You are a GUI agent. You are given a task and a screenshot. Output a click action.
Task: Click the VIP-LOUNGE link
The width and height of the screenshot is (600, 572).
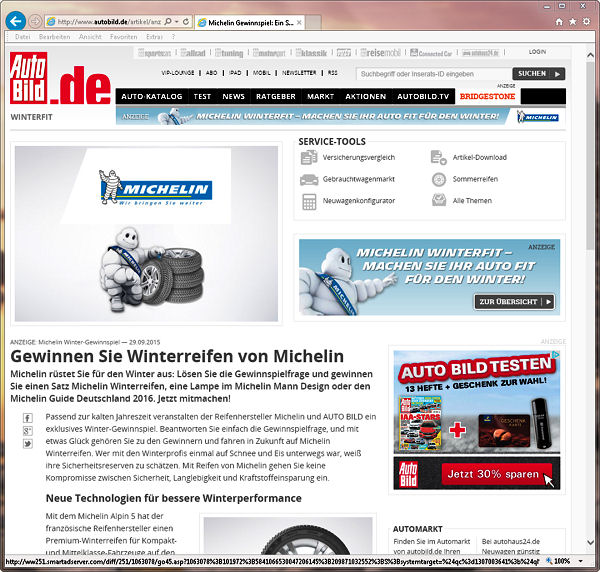(x=178, y=73)
